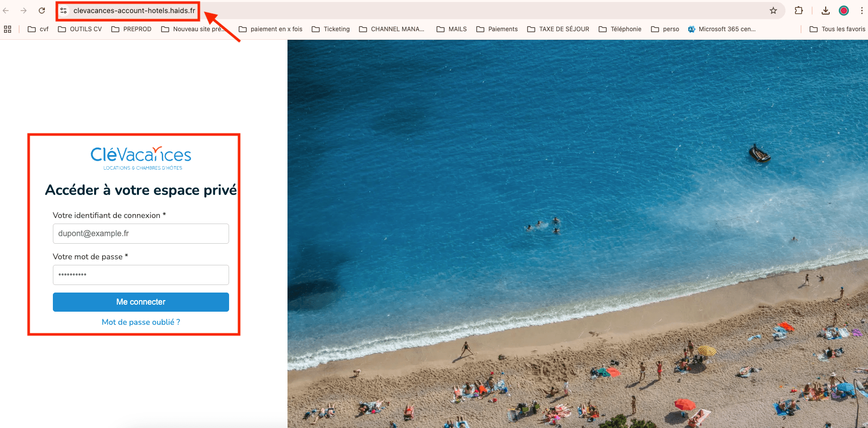
Task: Open the PREPROD bookmarks folder
Action: pyautogui.click(x=131, y=29)
